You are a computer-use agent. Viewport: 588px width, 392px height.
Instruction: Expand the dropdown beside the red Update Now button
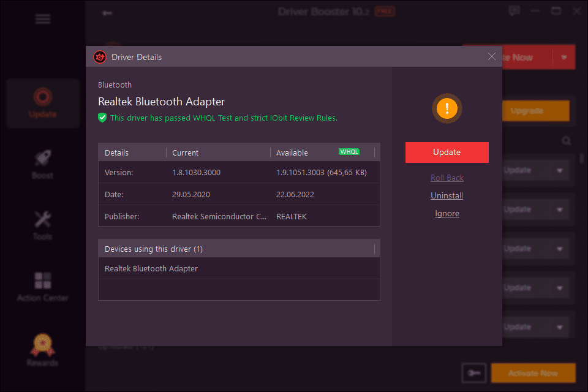point(563,56)
